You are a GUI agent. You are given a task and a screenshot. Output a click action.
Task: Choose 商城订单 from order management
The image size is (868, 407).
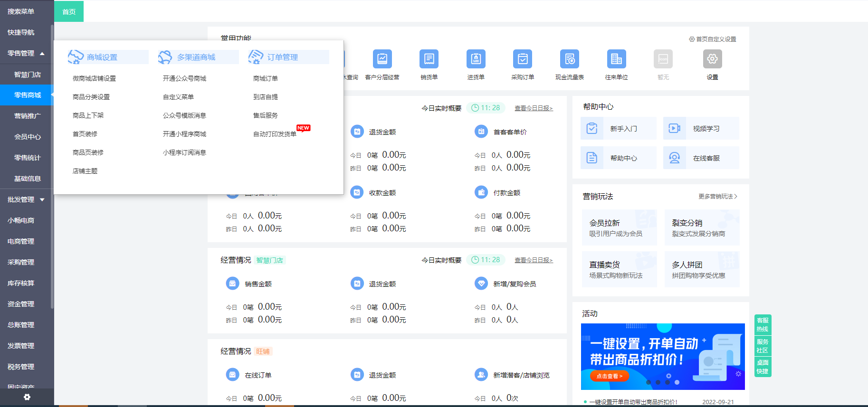[x=265, y=78]
